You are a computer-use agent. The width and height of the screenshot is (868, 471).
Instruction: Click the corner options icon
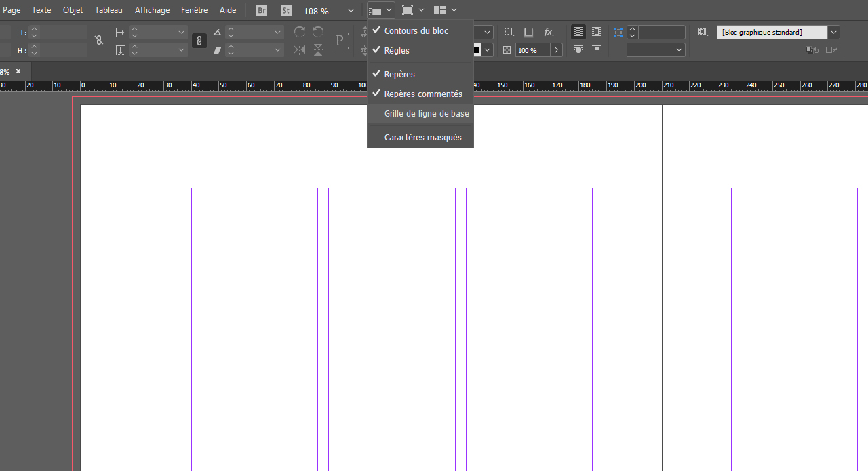click(509, 32)
